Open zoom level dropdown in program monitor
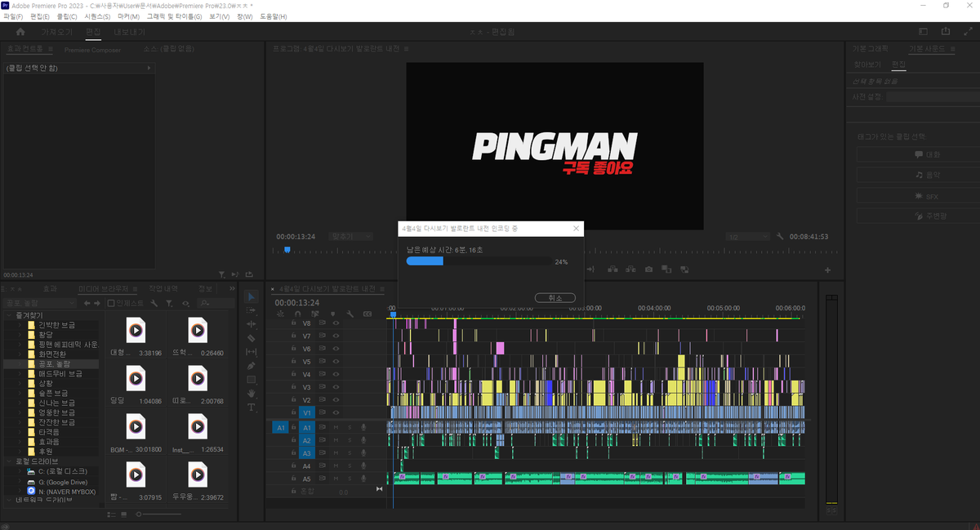This screenshot has width=980, height=530. 351,236
